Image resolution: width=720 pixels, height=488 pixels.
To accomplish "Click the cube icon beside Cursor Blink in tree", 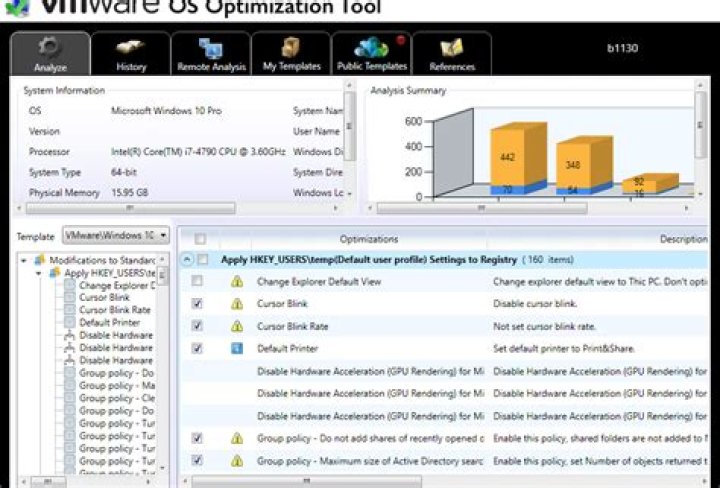I will pos(70,297).
